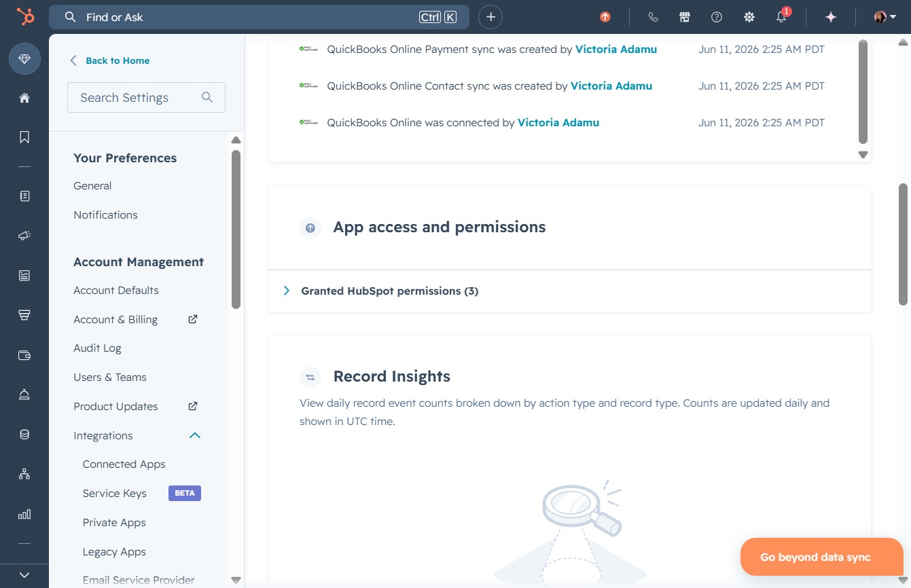The image size is (911, 588).
Task: Open the notifications bell icon
Action: point(782,17)
